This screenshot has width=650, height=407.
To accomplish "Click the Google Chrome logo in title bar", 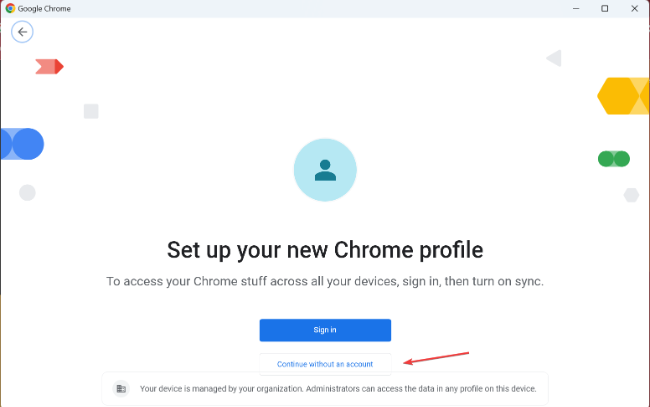I will (10, 8).
